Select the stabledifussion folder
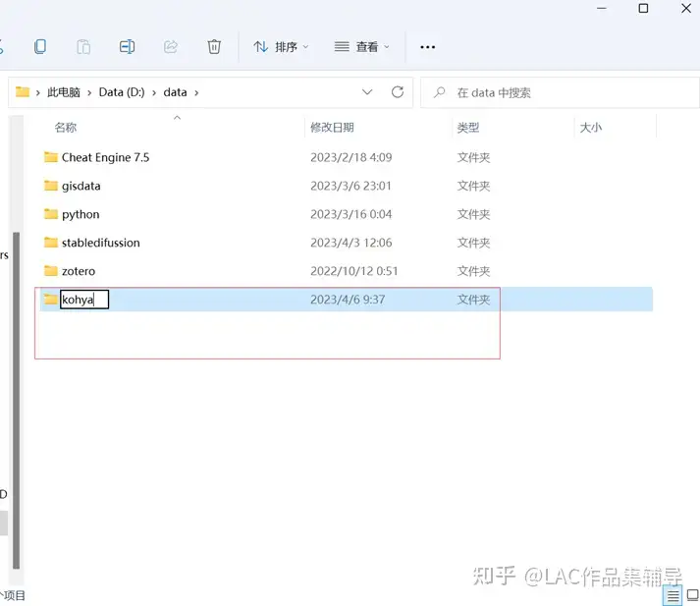Image resolution: width=700 pixels, height=606 pixels. pyautogui.click(x=100, y=243)
